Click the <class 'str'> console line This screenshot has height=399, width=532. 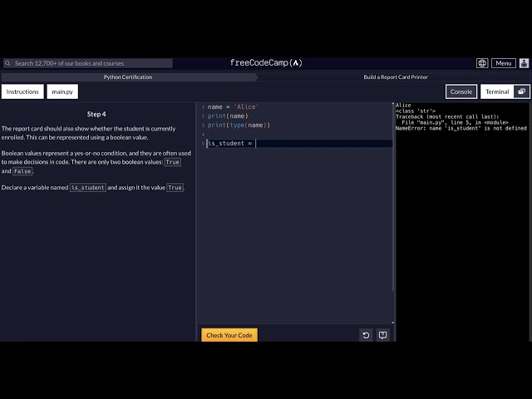point(416,111)
